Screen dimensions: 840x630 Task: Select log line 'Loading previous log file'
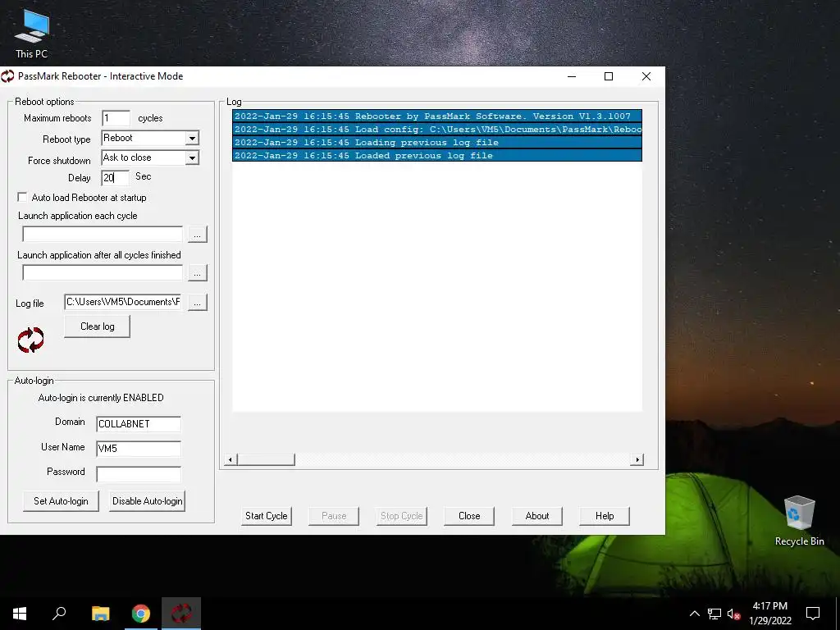[437, 143]
